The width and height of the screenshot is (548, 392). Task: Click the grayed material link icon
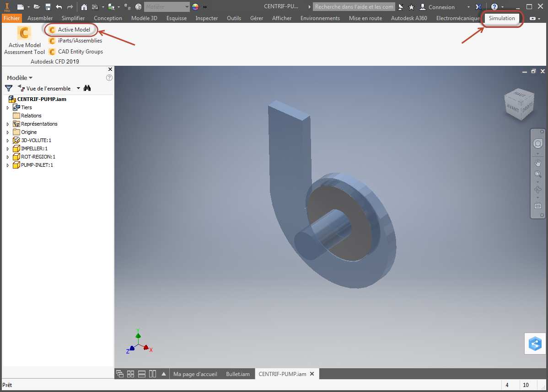tap(128, 7)
